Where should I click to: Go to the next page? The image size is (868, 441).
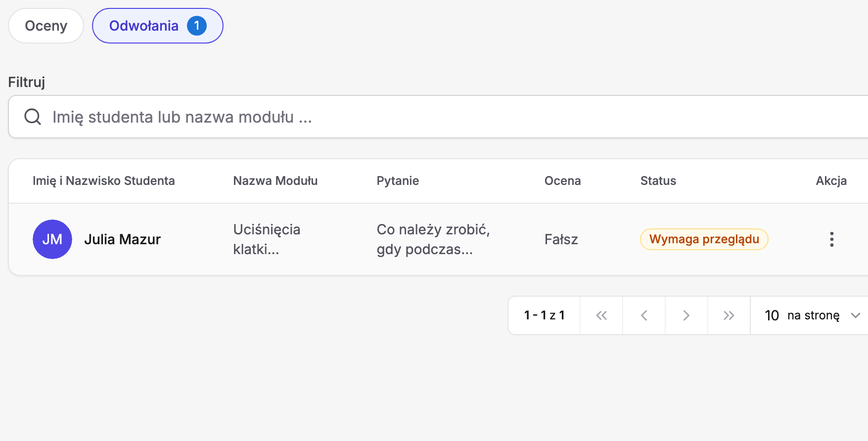(x=686, y=315)
